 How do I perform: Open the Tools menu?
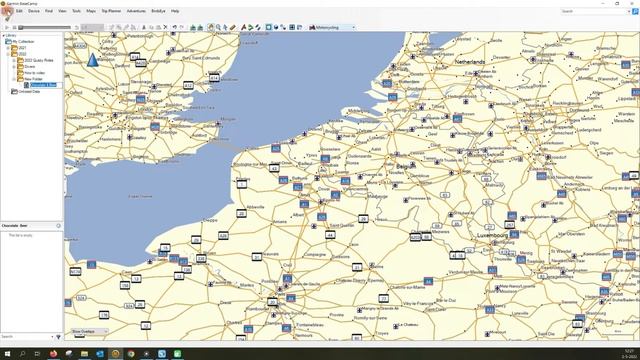pyautogui.click(x=76, y=11)
